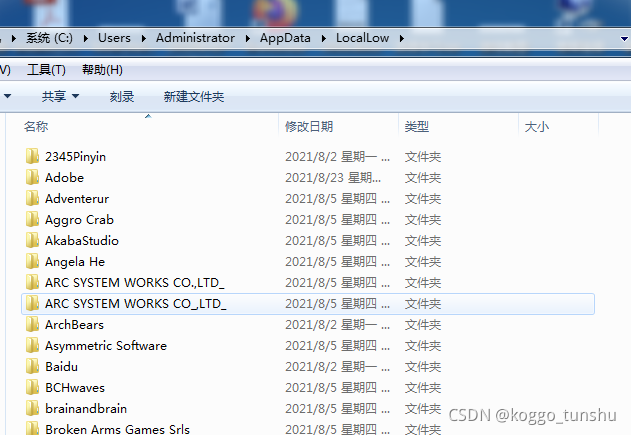Select the Angela He folder name
The width and height of the screenshot is (631, 435).
[x=75, y=262]
